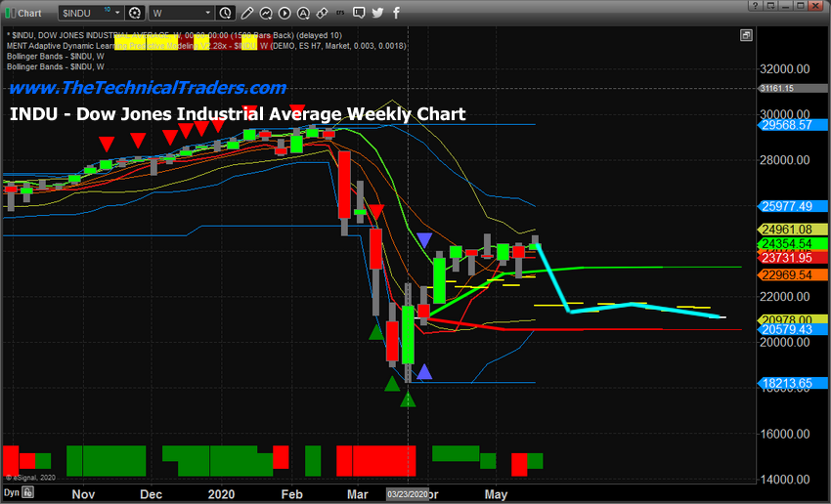Click the 14000.00 axis value

click(784, 480)
